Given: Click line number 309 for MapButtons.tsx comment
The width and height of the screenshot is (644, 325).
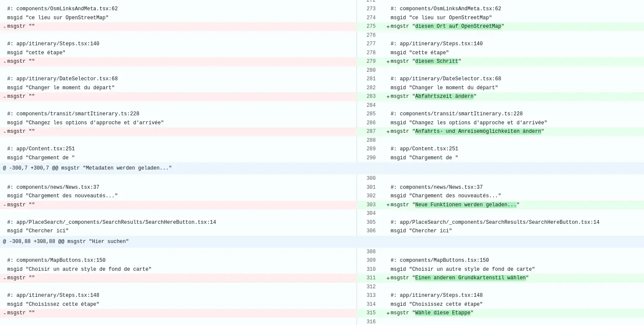Looking at the screenshot, I should tap(371, 261).
